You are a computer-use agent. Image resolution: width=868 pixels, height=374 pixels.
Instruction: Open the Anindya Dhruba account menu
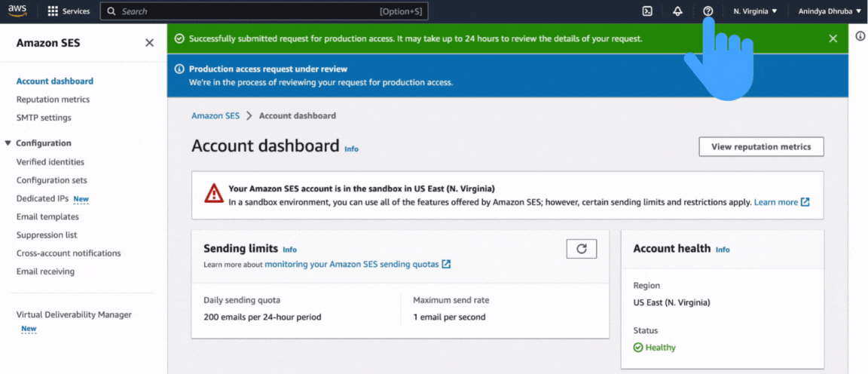coord(830,11)
